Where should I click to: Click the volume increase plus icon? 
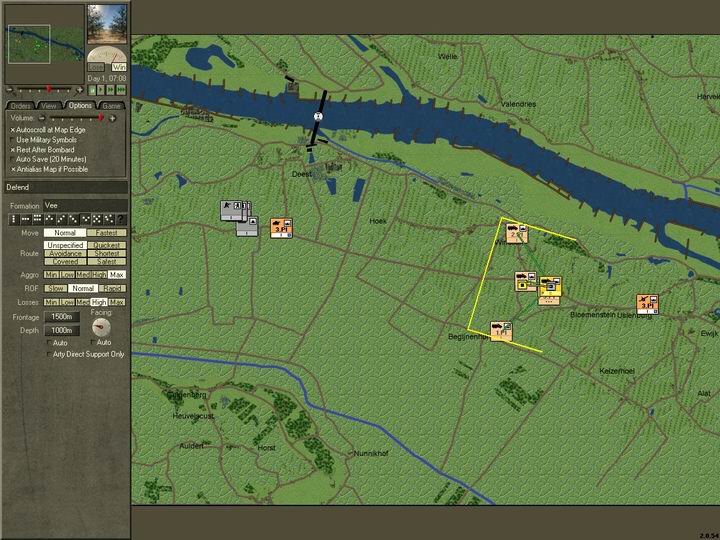pyautogui.click(x=112, y=118)
